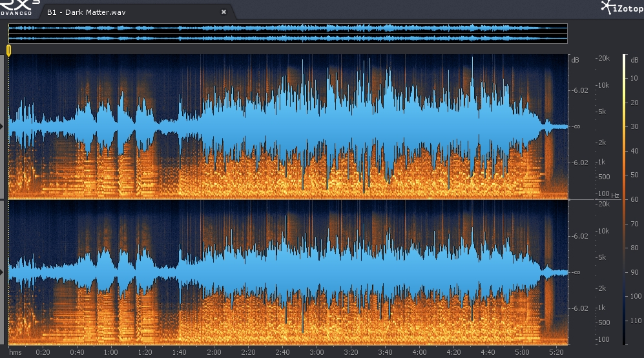Click the 5:20 mark on the time ruler
Image resolution: width=644 pixels, height=358 pixels.
[556, 352]
